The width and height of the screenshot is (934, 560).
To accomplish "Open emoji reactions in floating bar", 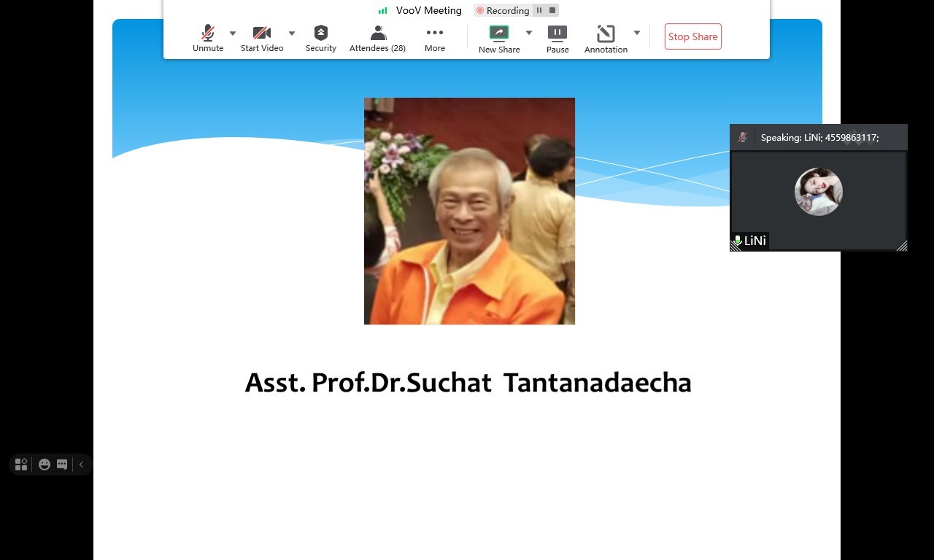I will [x=45, y=464].
